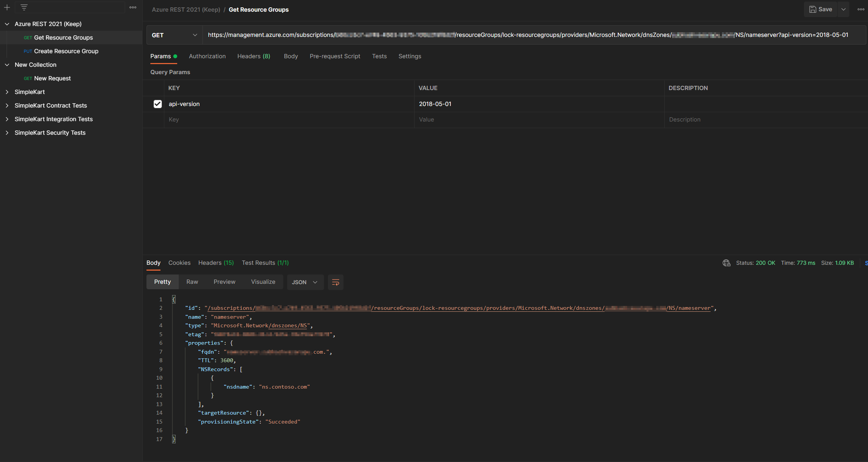Screen dimensions: 868x462
Task: Click the api-version key cell
Action: coord(289,104)
